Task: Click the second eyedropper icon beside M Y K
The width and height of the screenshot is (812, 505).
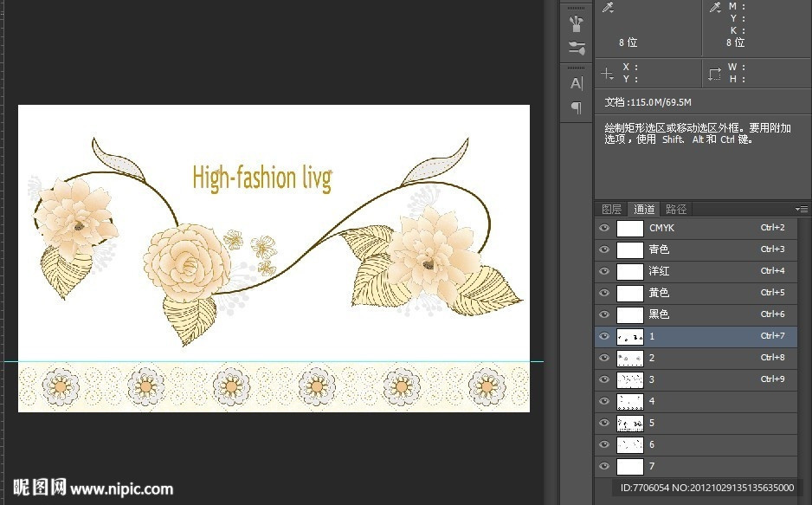Action: [715, 8]
